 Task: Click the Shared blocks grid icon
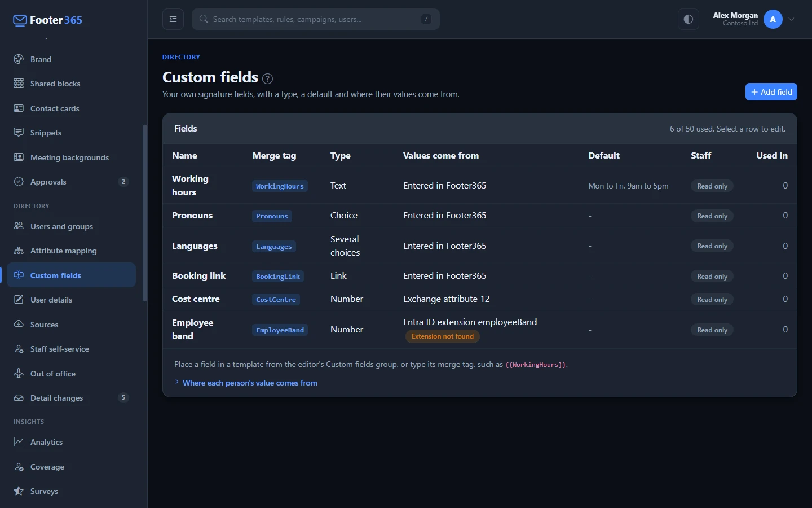(x=19, y=84)
